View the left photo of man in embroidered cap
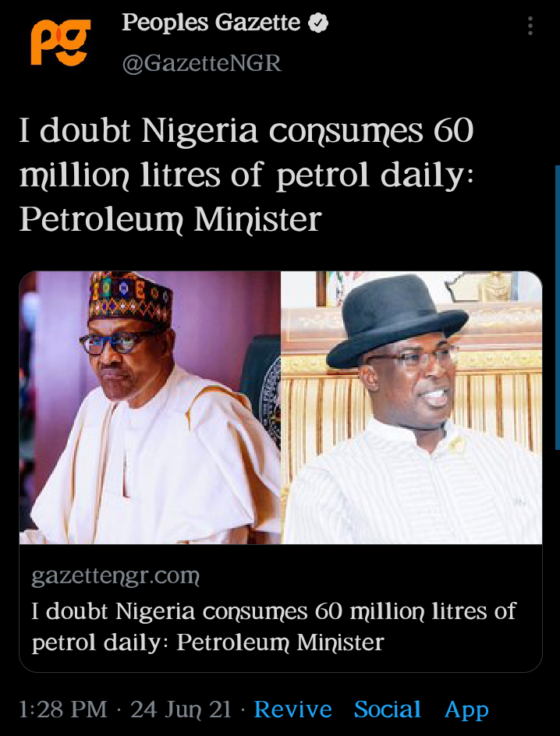Screen dimensions: 560x736 click(x=150, y=408)
